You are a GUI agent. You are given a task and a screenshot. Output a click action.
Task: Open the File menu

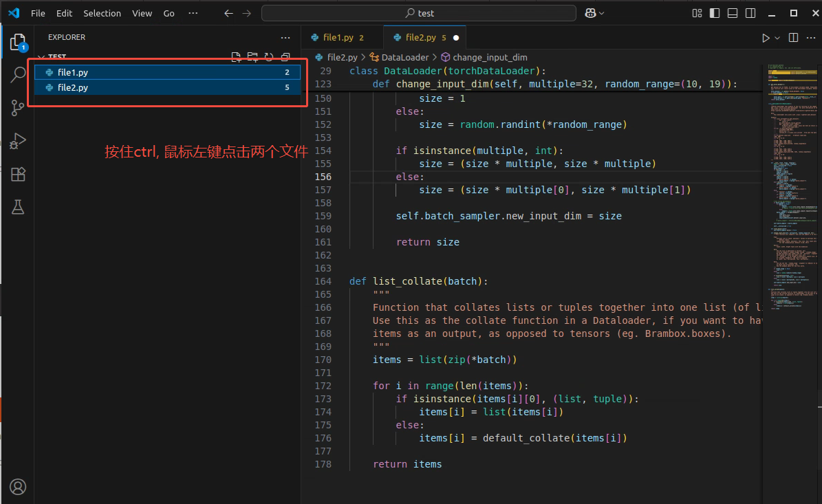(38, 13)
